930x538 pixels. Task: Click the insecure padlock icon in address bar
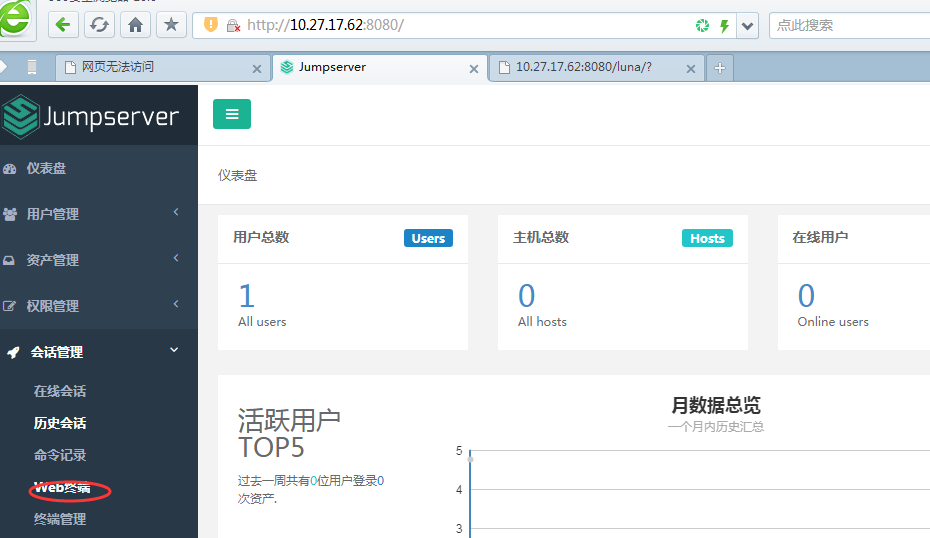click(234, 26)
